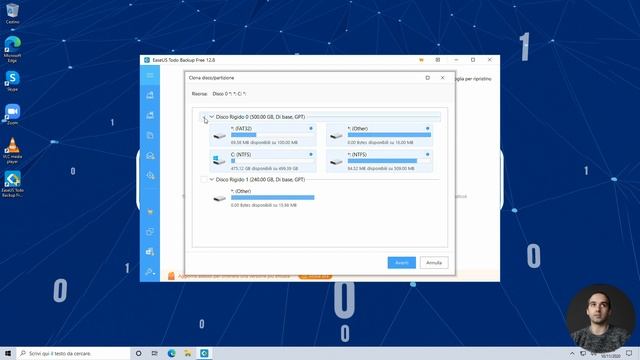Collapse the Disco Rigido 1 group

click(x=211, y=180)
